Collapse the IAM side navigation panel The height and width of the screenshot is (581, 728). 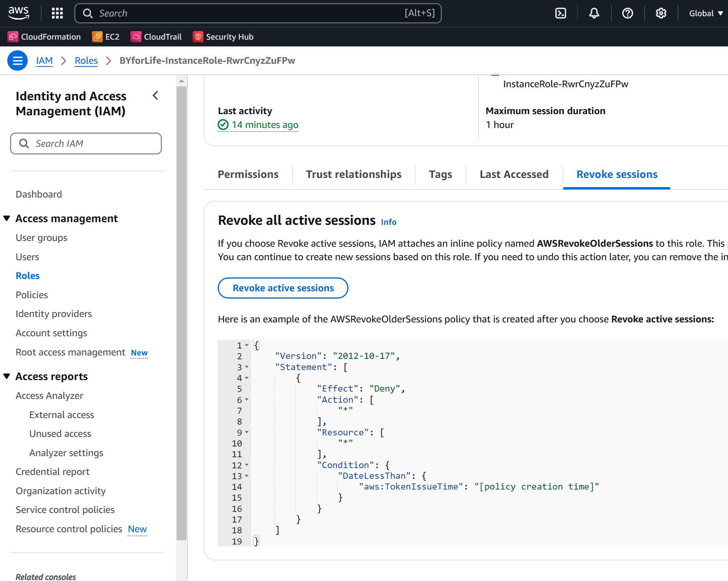tap(155, 96)
